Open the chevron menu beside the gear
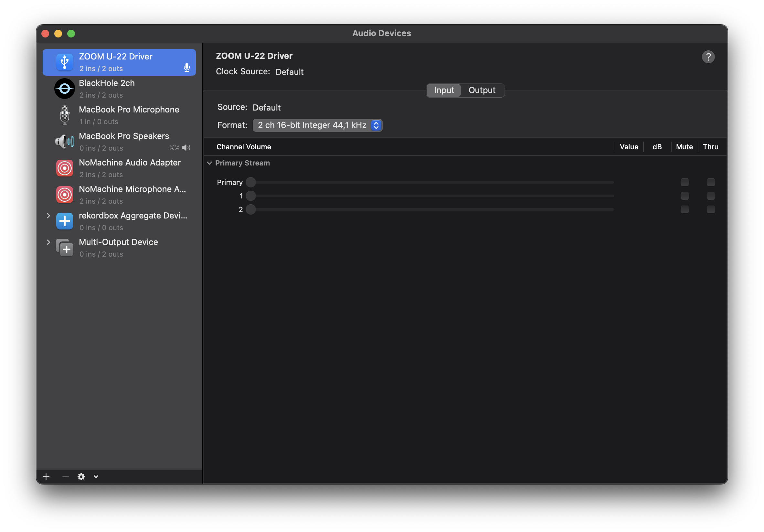This screenshot has width=764, height=532. click(x=96, y=477)
